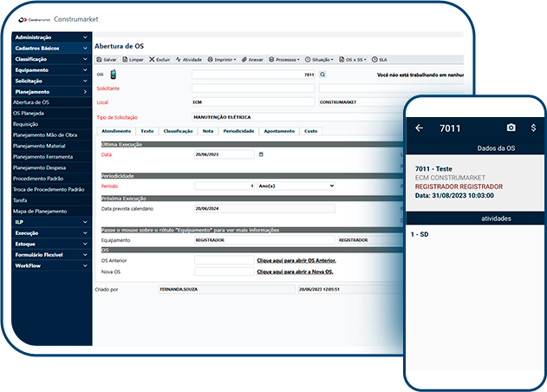
Task: Expand the Administração sidebar section
Action: (51, 37)
